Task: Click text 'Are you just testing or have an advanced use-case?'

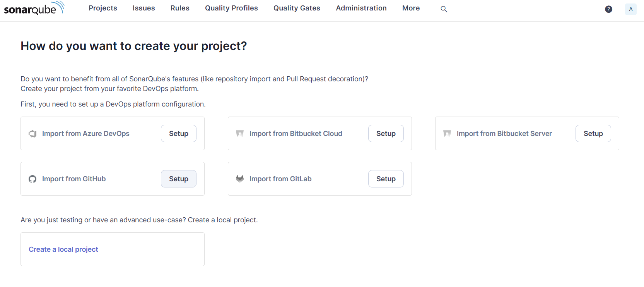Action: [103, 220]
